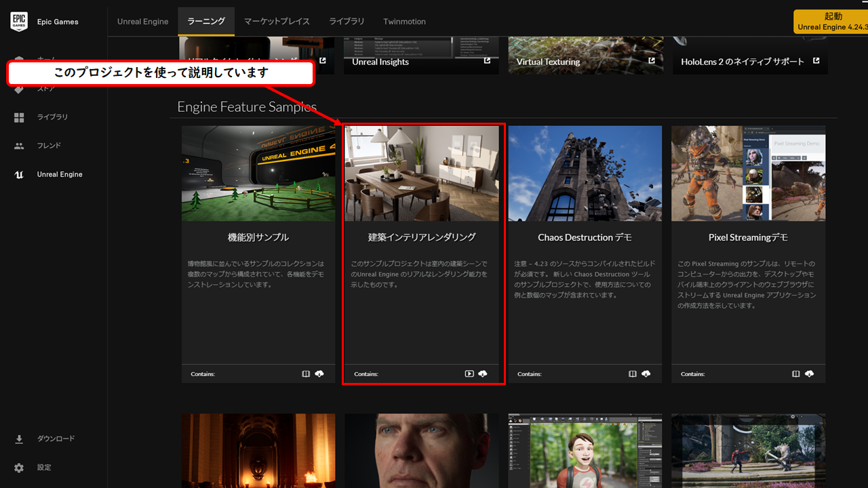The width and height of the screenshot is (868, 488).
Task: Open the ライブラリ grid icon in sidebar
Action: click(x=19, y=117)
